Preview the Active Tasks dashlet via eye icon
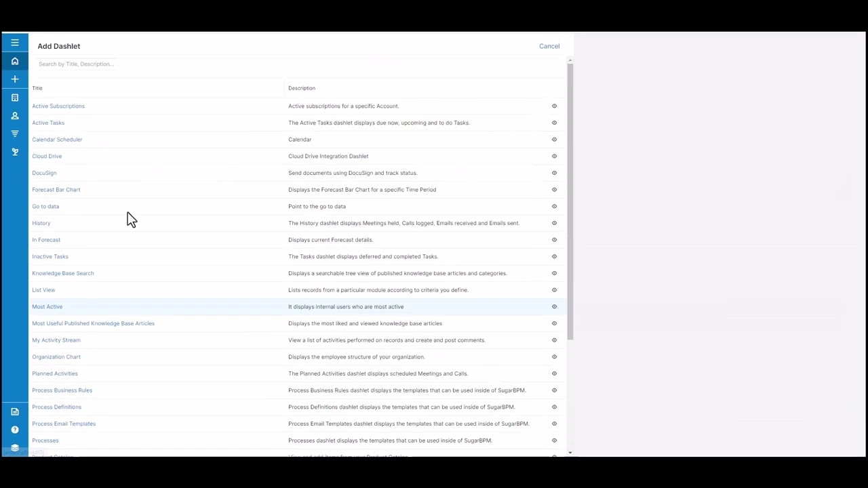This screenshot has height=488, width=868. tap(554, 123)
